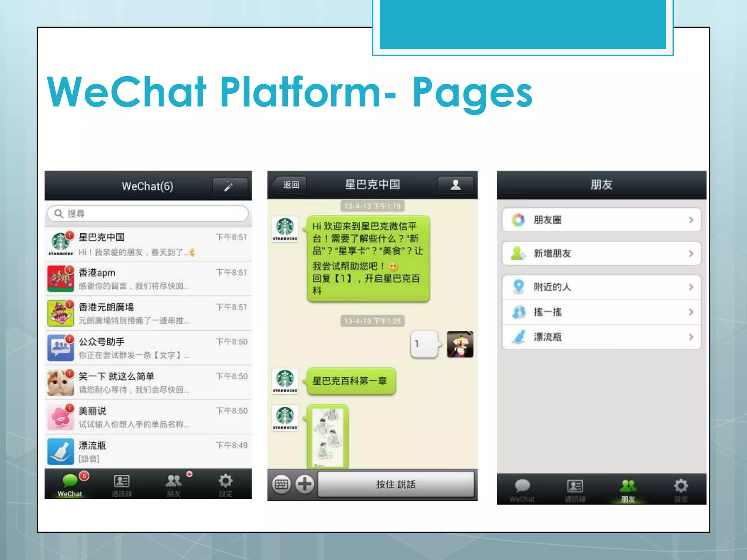
Task: Click the chevron on 附近的人 row
Action: [x=691, y=287]
